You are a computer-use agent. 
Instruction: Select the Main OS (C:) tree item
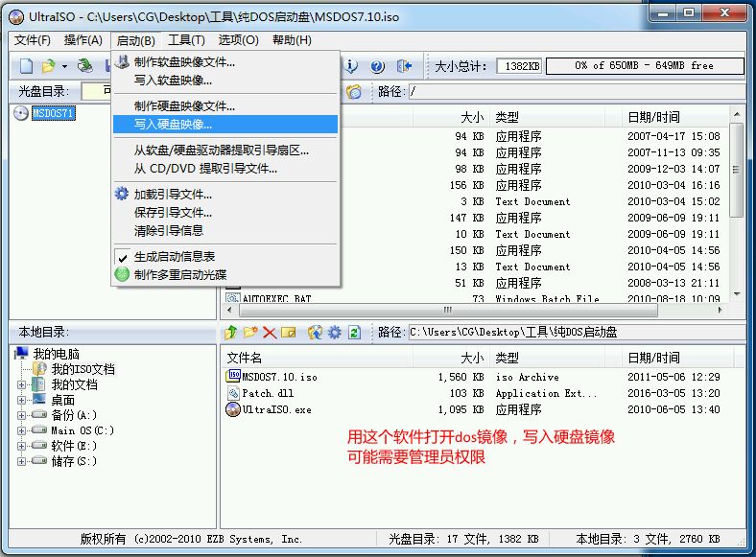coord(83,430)
